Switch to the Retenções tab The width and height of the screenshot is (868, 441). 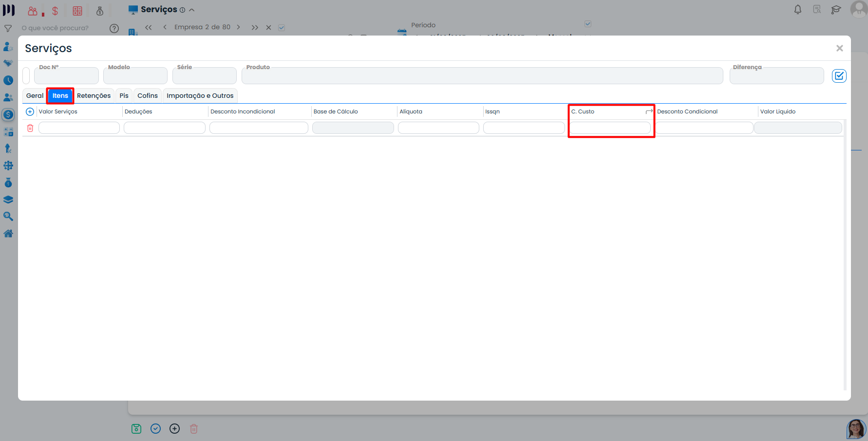pos(94,96)
